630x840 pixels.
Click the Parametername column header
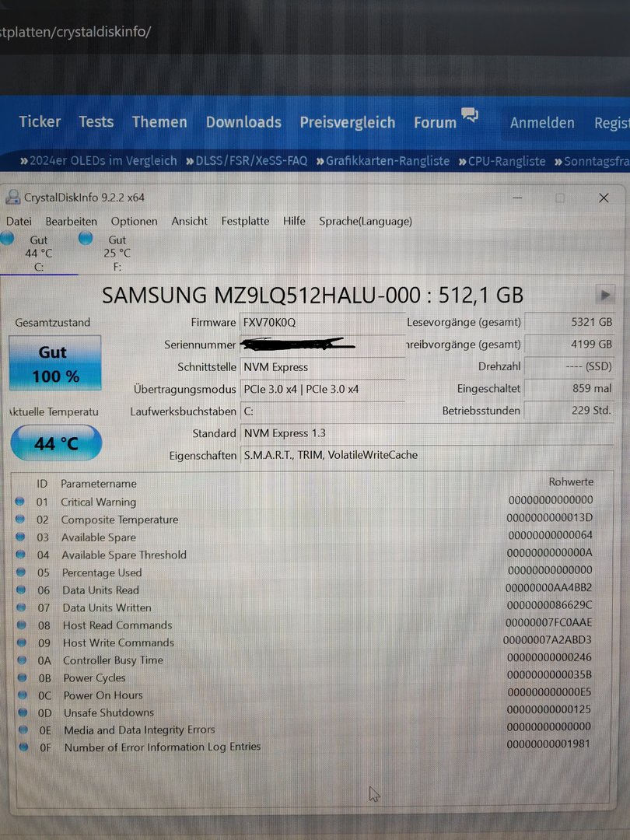[x=99, y=483]
